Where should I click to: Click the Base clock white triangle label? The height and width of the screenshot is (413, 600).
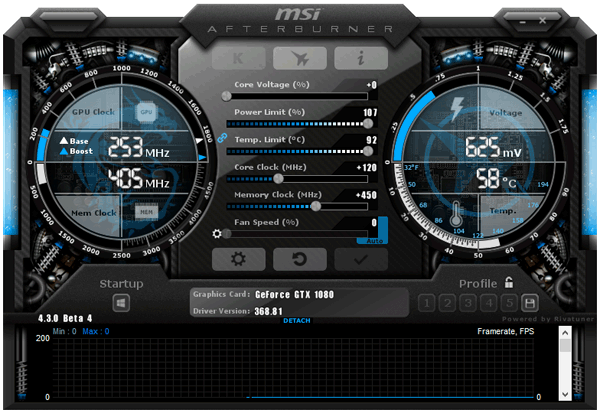(x=74, y=141)
